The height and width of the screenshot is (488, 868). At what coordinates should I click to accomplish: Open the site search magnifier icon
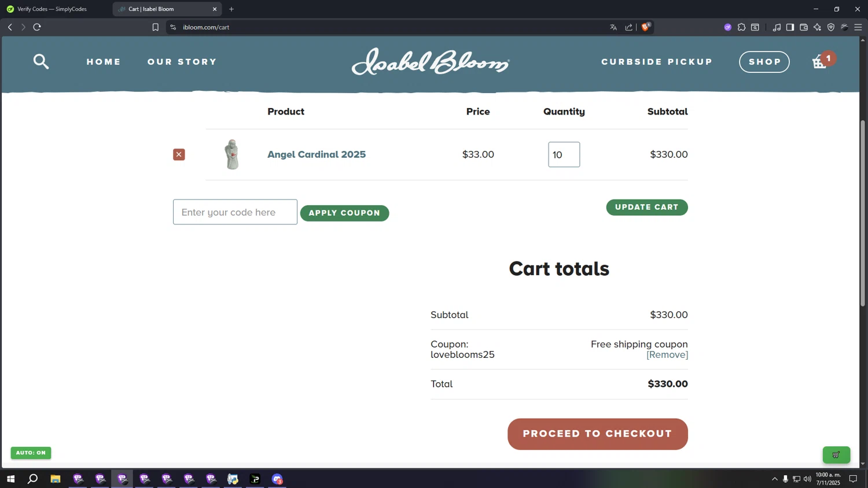coord(41,61)
